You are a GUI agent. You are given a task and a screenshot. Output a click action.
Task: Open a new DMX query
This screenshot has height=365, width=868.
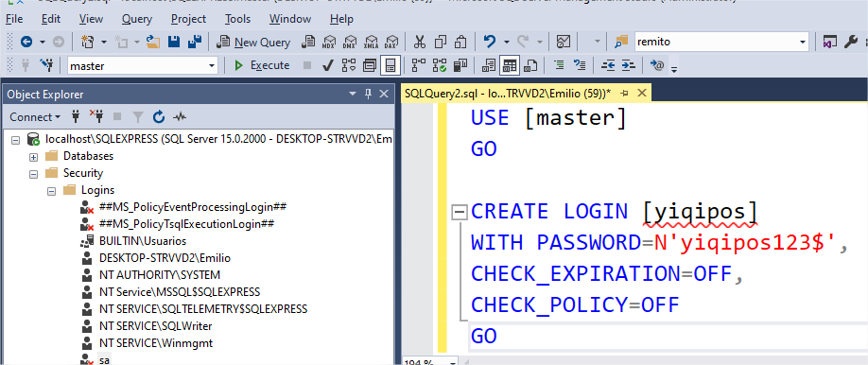point(349,43)
